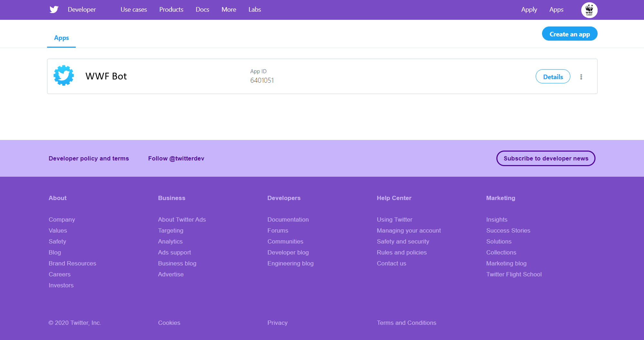The height and width of the screenshot is (340, 644).
Task: Select the Apps tab
Action: click(x=62, y=38)
